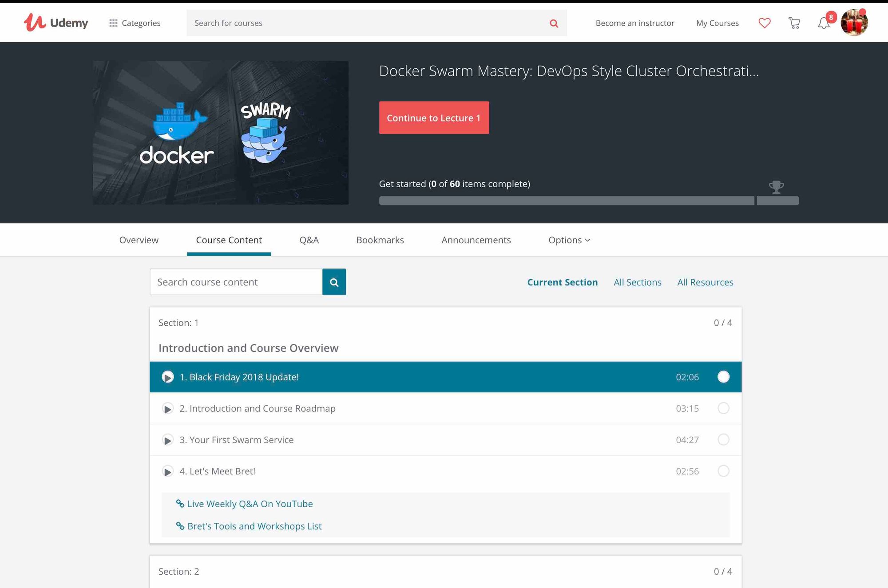This screenshot has width=888, height=588.
Task: Open the Announcements tab
Action: pyautogui.click(x=476, y=240)
